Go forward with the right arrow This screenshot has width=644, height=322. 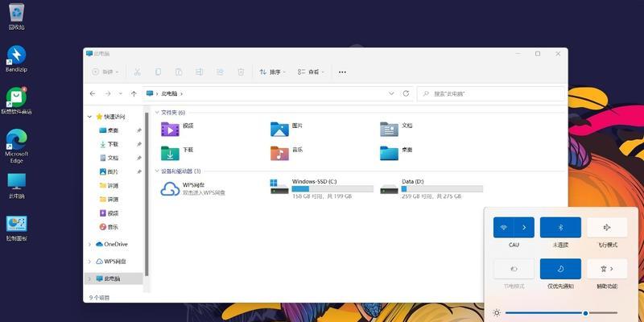point(108,93)
